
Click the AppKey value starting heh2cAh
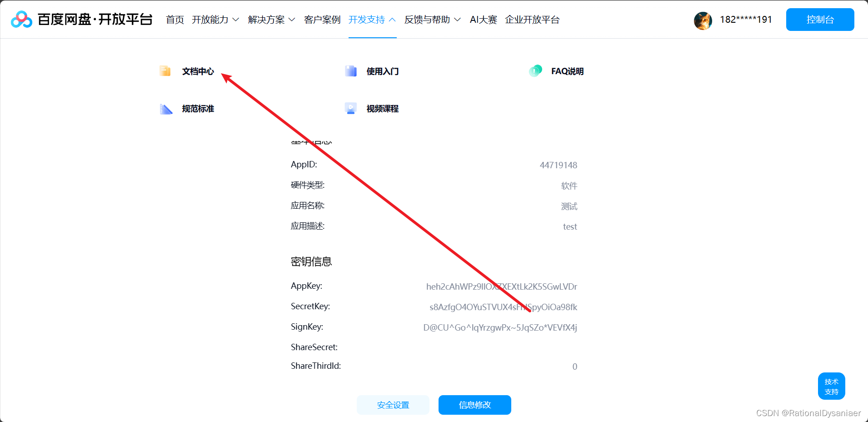tap(502, 286)
